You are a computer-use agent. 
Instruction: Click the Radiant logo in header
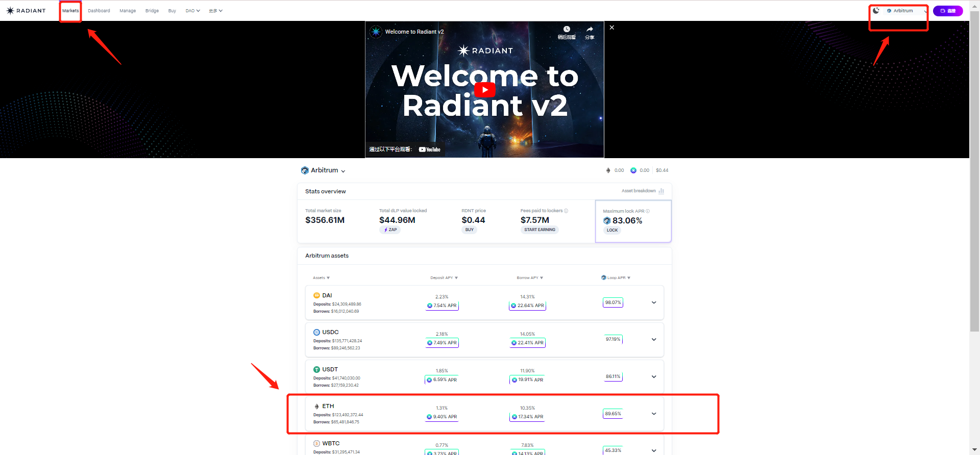[x=26, y=11]
